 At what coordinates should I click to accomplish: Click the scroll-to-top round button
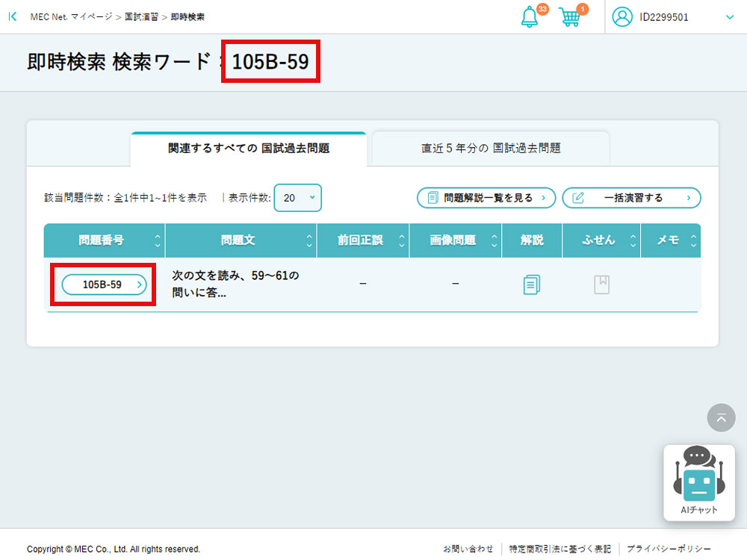(x=722, y=417)
